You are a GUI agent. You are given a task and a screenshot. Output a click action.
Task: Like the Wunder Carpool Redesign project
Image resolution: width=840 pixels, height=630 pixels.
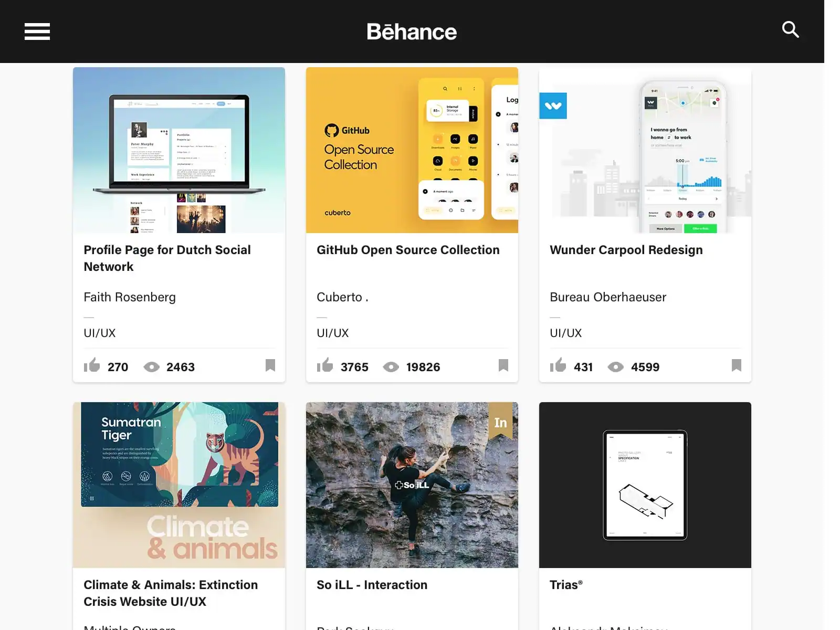click(x=558, y=365)
